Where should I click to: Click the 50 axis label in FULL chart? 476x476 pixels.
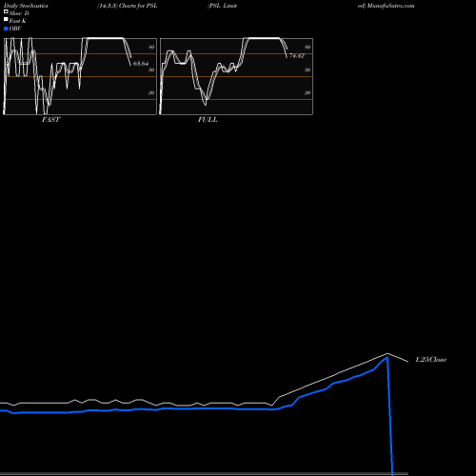point(307,69)
